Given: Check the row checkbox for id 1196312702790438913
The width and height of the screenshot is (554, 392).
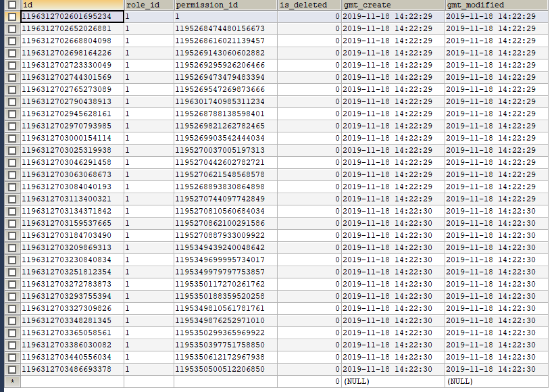Looking at the screenshot, I should [x=12, y=102].
